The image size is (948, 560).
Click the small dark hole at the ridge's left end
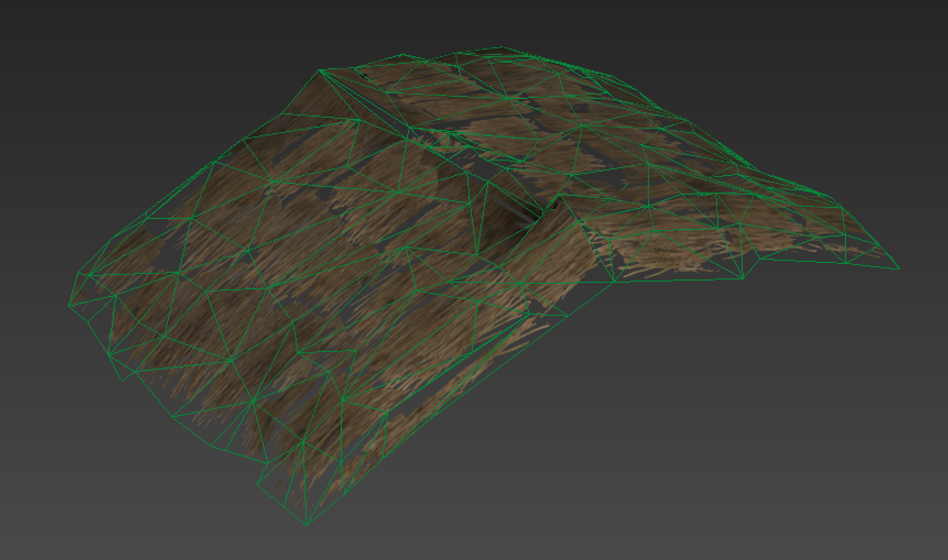(363, 74)
